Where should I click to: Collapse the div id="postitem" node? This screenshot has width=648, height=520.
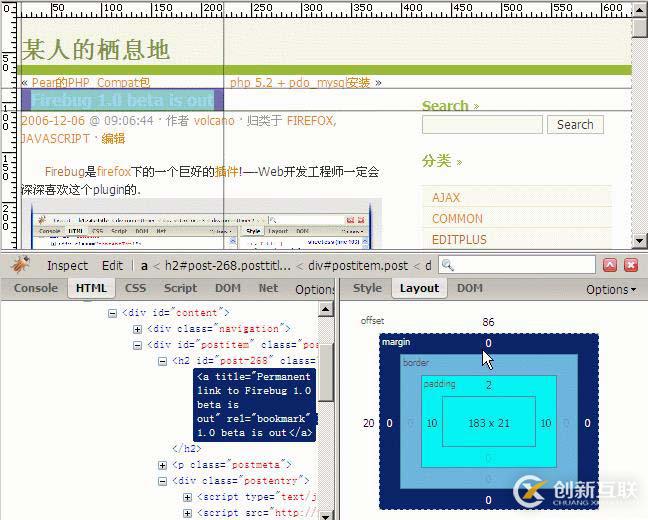pos(138,346)
